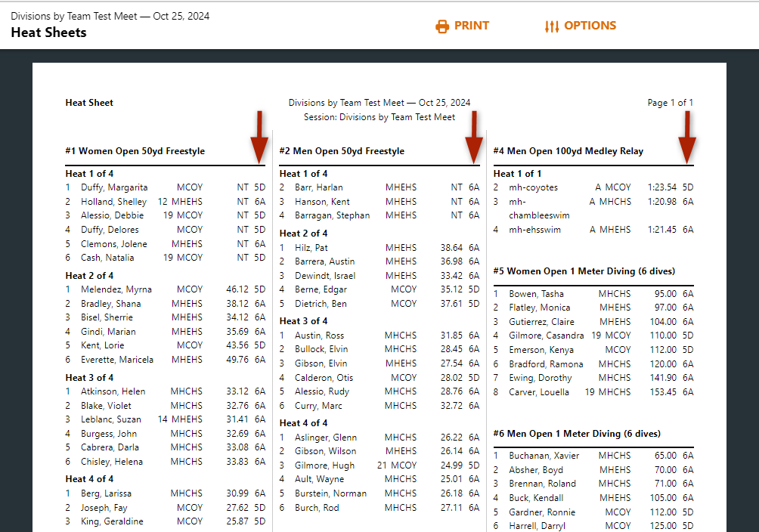Click swimmer name 'Berg, Larissa'
This screenshot has height=532, width=759.
click(x=106, y=493)
